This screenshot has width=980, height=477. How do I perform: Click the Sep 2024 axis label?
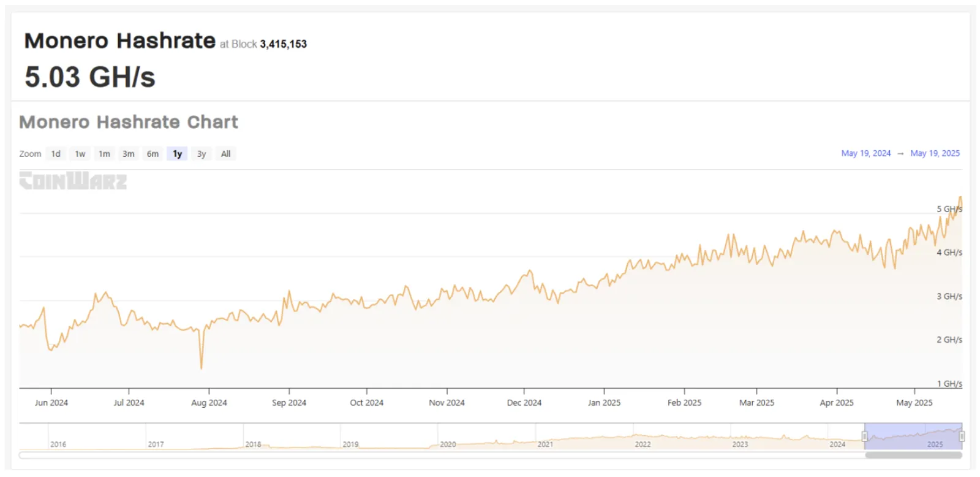[x=289, y=403]
